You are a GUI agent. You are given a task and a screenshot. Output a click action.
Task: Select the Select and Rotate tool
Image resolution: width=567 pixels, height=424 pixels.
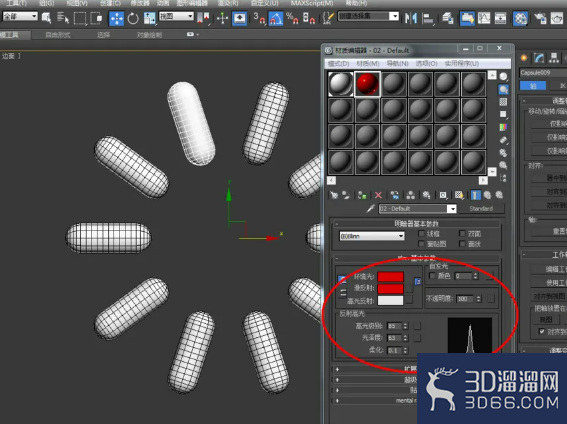coord(133,18)
